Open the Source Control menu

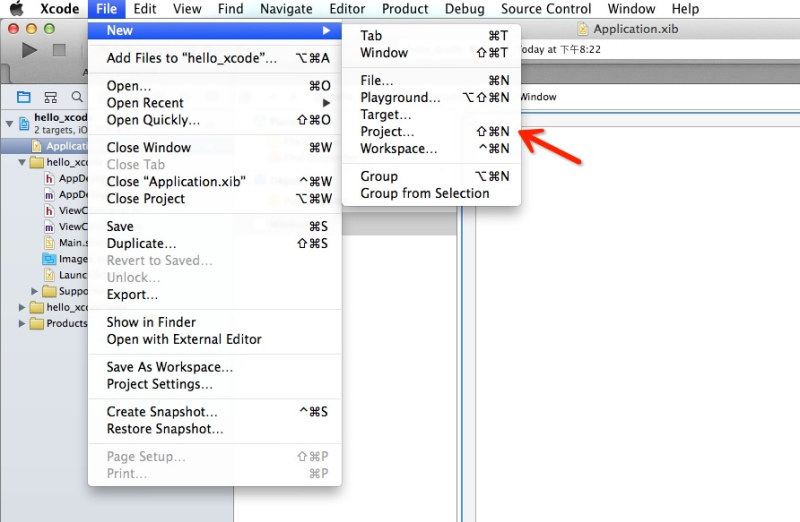pos(546,9)
